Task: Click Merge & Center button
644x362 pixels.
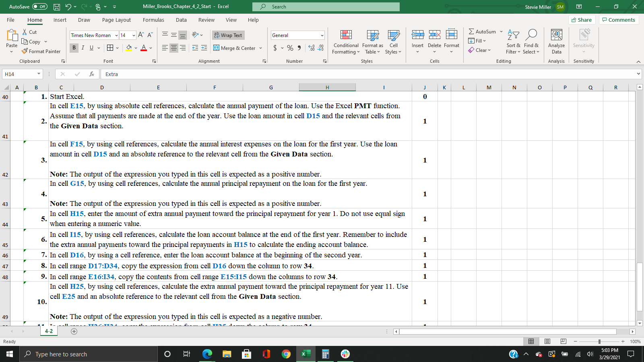Action: [235, 48]
